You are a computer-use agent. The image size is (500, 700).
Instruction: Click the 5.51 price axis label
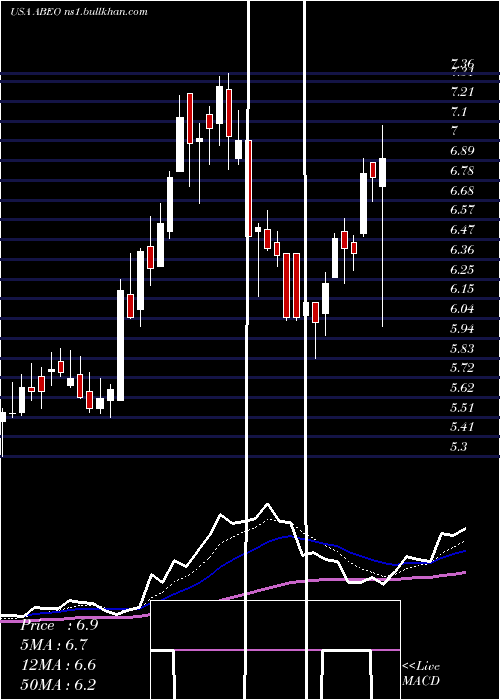coord(462,408)
